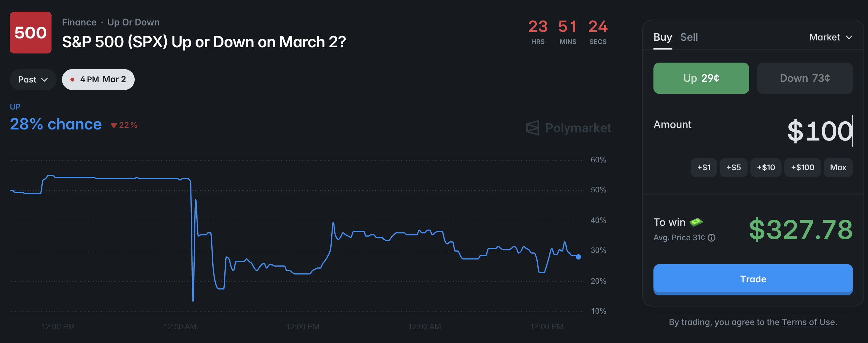The height and width of the screenshot is (343, 868).
Task: Open the Terms of Use link
Action: click(x=808, y=322)
